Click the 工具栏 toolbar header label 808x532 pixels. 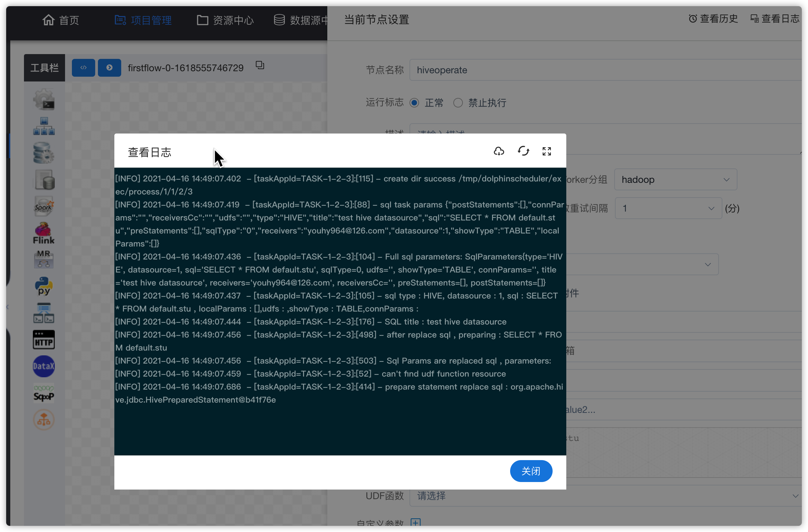pos(45,67)
